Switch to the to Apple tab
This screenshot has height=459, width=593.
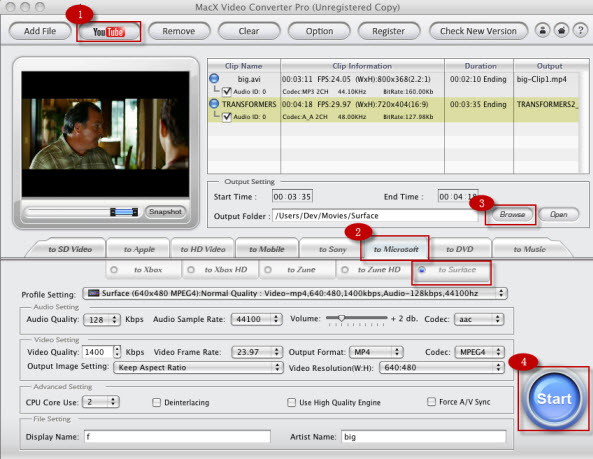point(139,249)
